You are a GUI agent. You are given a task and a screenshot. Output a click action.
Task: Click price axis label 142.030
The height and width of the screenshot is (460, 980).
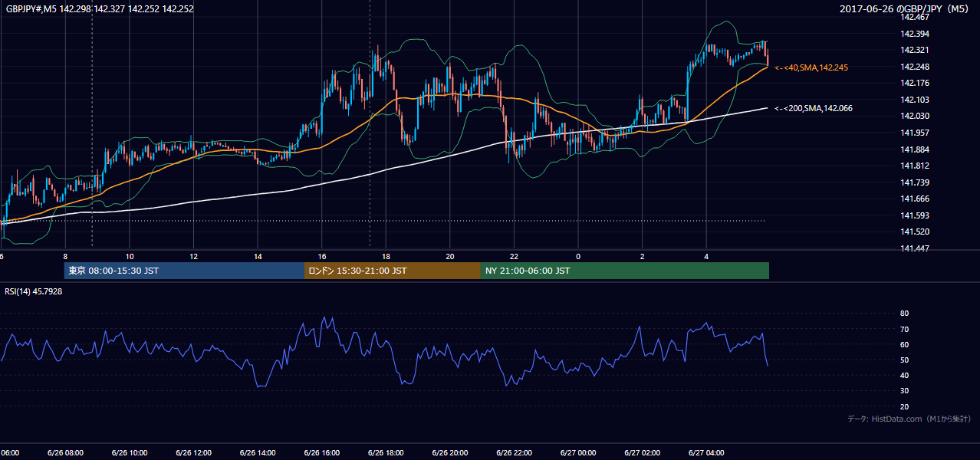click(x=915, y=116)
